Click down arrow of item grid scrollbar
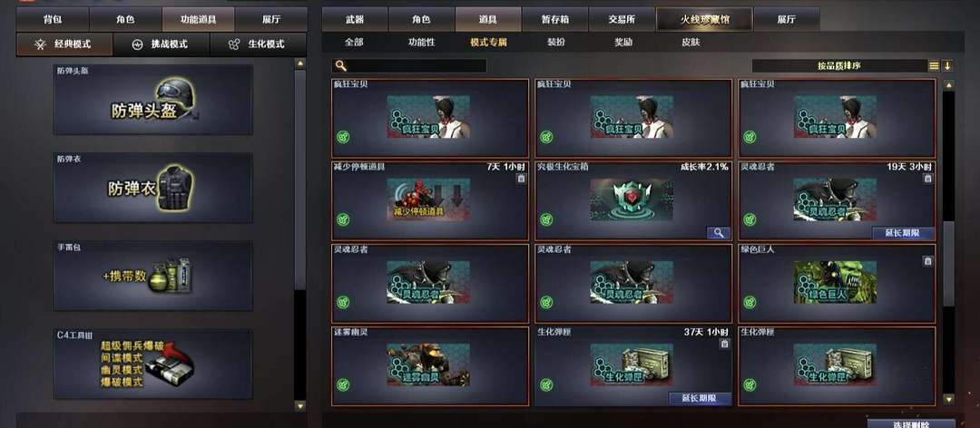Viewport: 980px width, 428px height. [x=948, y=399]
